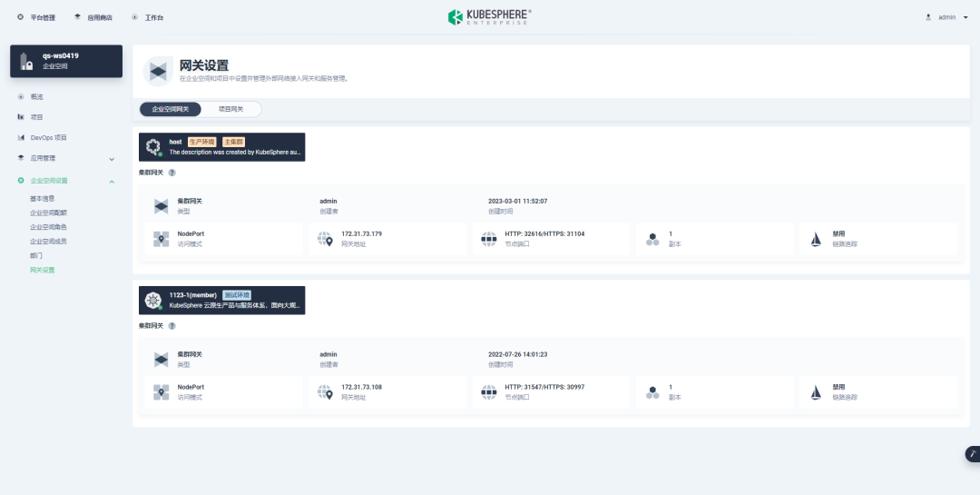Screen dimensions: 980x495
Task: Click the 生产环境 tag on host
Action: [x=201, y=142]
